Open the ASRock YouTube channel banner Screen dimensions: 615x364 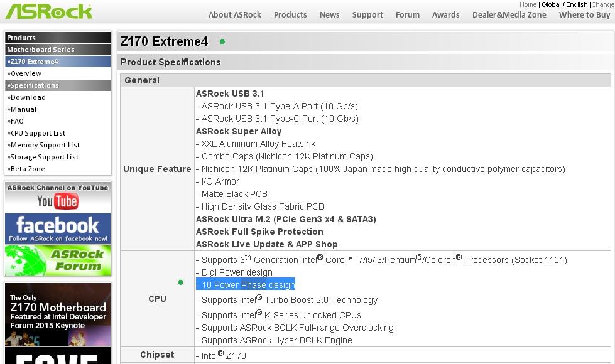pos(58,197)
